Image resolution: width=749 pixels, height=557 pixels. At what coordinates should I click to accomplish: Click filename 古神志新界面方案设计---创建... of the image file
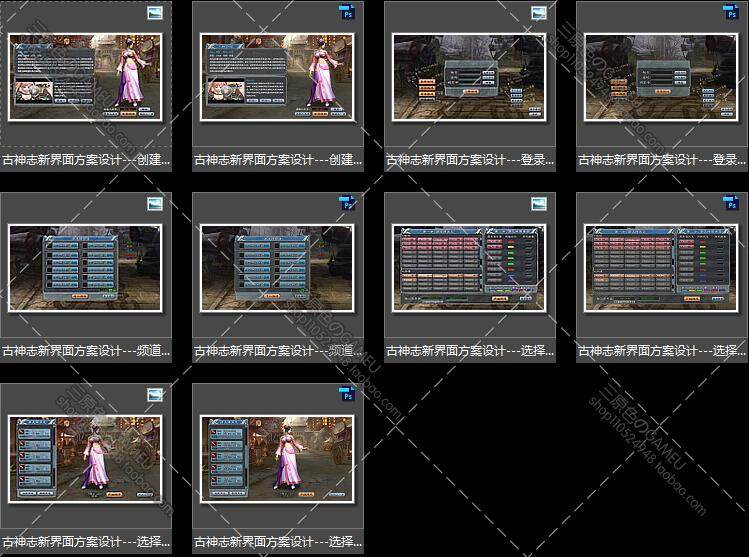86,160
